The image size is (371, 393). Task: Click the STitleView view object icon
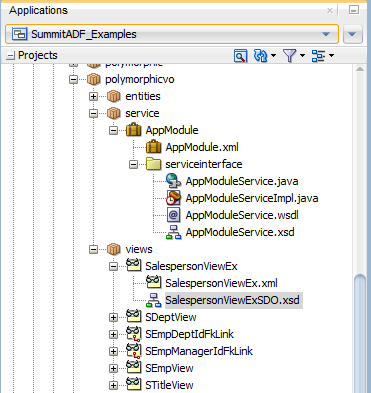134,385
